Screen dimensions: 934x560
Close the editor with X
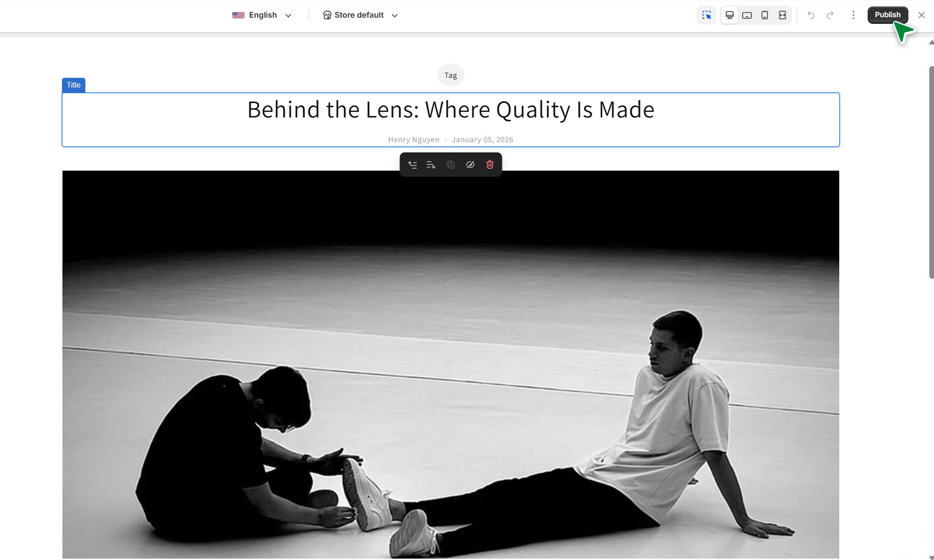coord(921,15)
